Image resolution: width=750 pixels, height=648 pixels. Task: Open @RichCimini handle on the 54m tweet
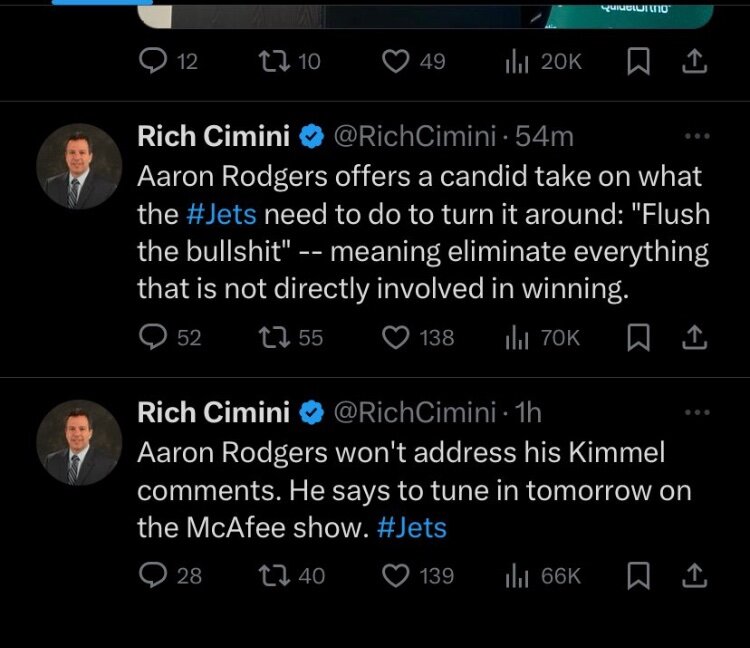pyautogui.click(x=414, y=136)
